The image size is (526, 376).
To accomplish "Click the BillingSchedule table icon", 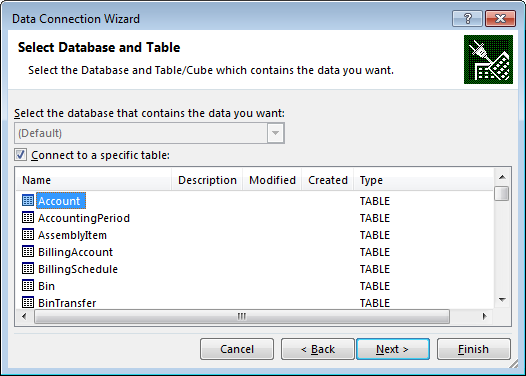I will (x=28, y=269).
